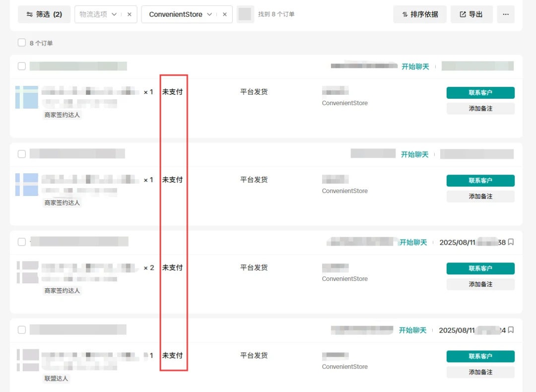This screenshot has height=392, width=536.
Task: Expand the 排序依据 sorting options
Action: coord(424,14)
